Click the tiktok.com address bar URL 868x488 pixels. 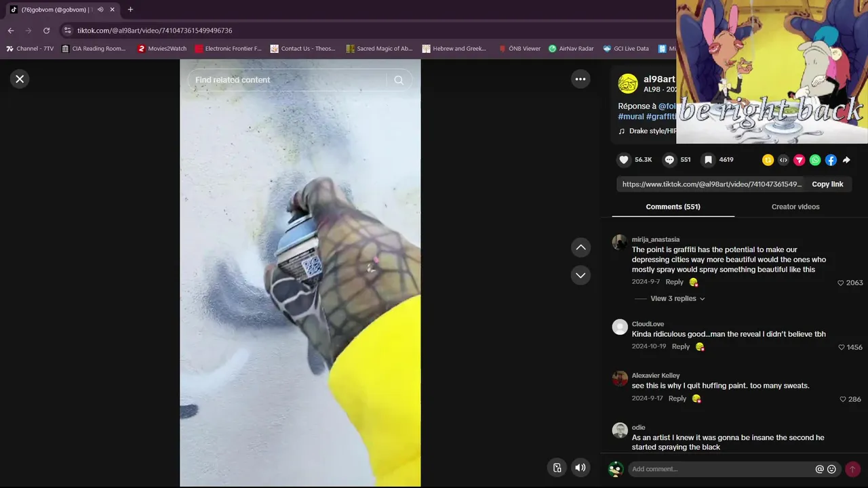pyautogui.click(x=155, y=30)
